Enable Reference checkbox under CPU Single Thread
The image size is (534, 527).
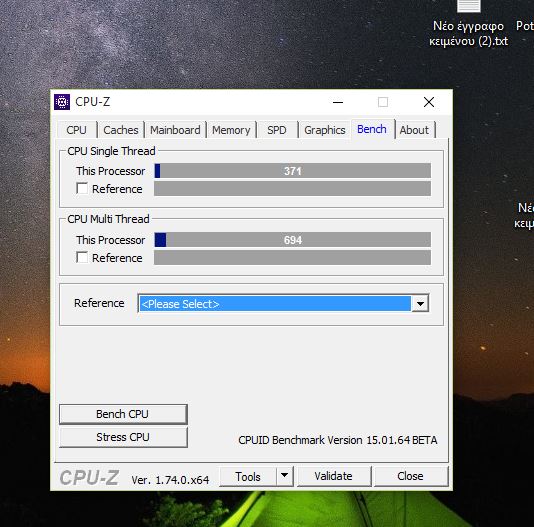coord(82,189)
